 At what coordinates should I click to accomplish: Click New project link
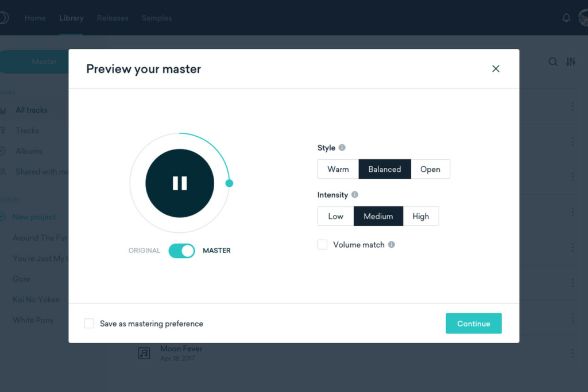coord(34,217)
